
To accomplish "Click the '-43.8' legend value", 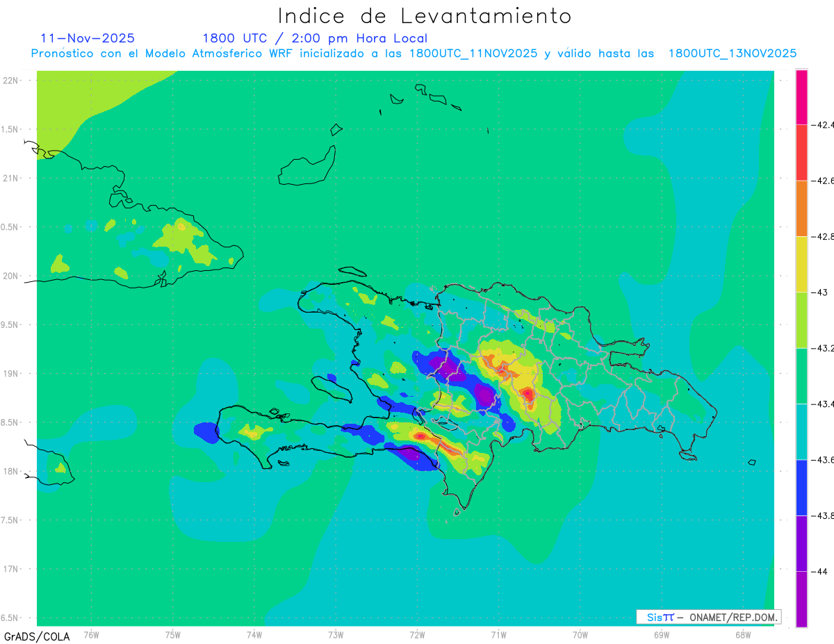I will pos(822,515).
